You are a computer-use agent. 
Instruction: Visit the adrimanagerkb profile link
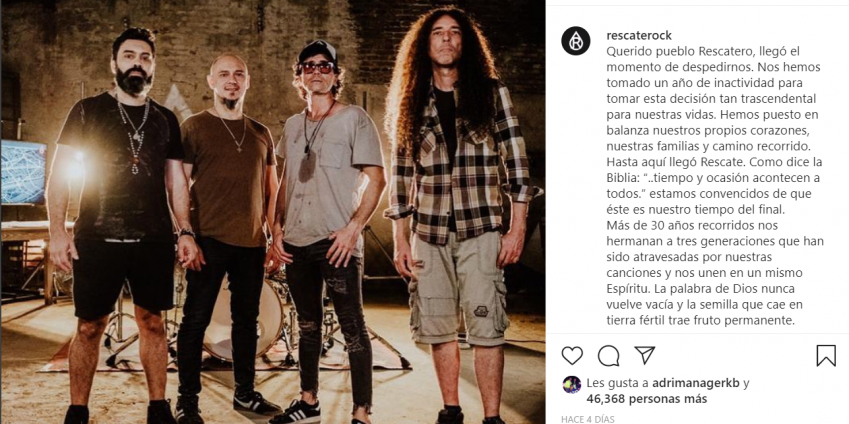(x=696, y=383)
